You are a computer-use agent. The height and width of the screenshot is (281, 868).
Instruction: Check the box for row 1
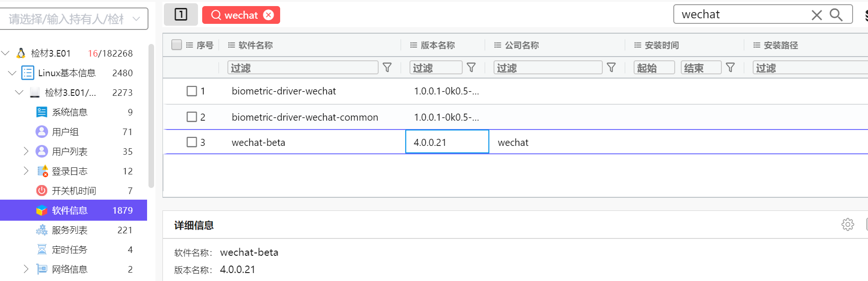pyautogui.click(x=191, y=91)
